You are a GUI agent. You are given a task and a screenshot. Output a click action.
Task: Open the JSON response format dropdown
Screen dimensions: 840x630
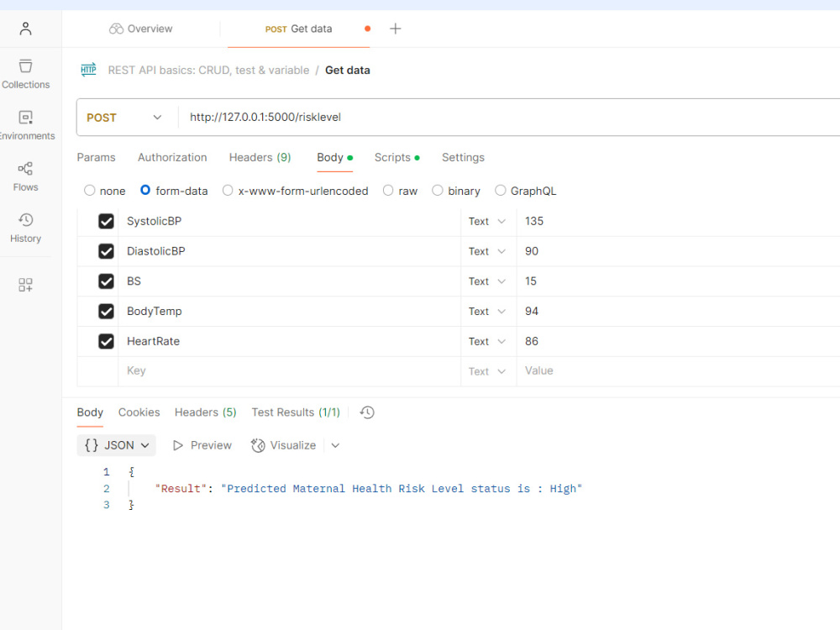coord(116,445)
